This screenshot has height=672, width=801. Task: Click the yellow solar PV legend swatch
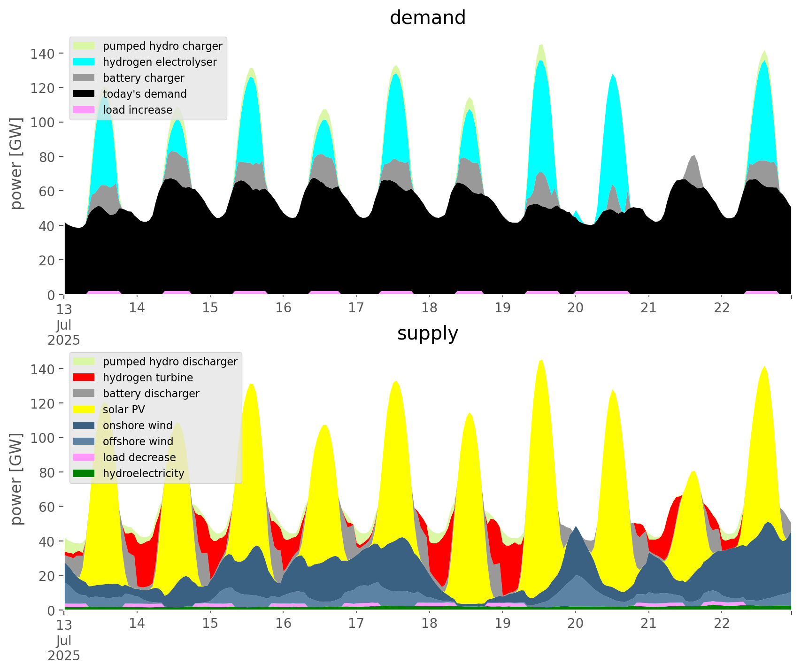(x=84, y=409)
